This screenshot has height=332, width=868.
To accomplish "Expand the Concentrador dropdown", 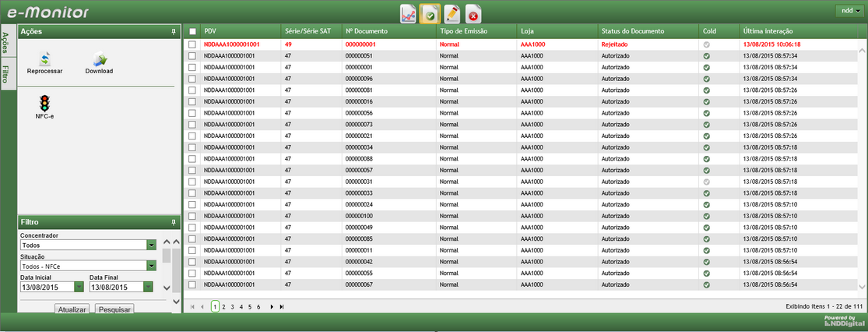I will pos(152,245).
